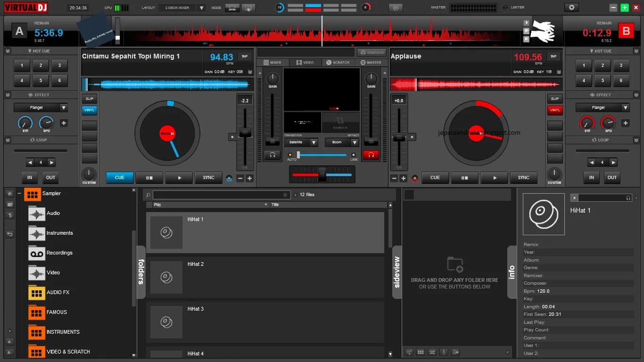
Task: Switch to the MIXER tab
Action: [272, 62]
